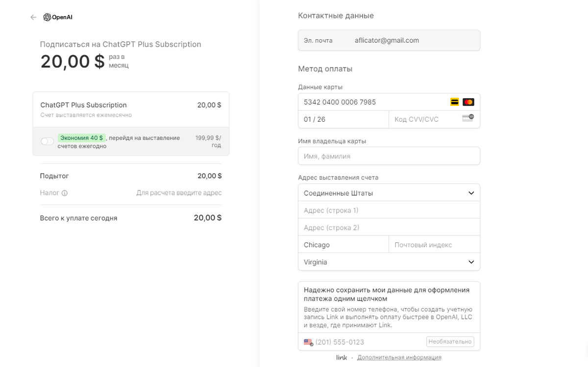Click the Link logo below the form
The height and width of the screenshot is (367, 588).
click(342, 357)
